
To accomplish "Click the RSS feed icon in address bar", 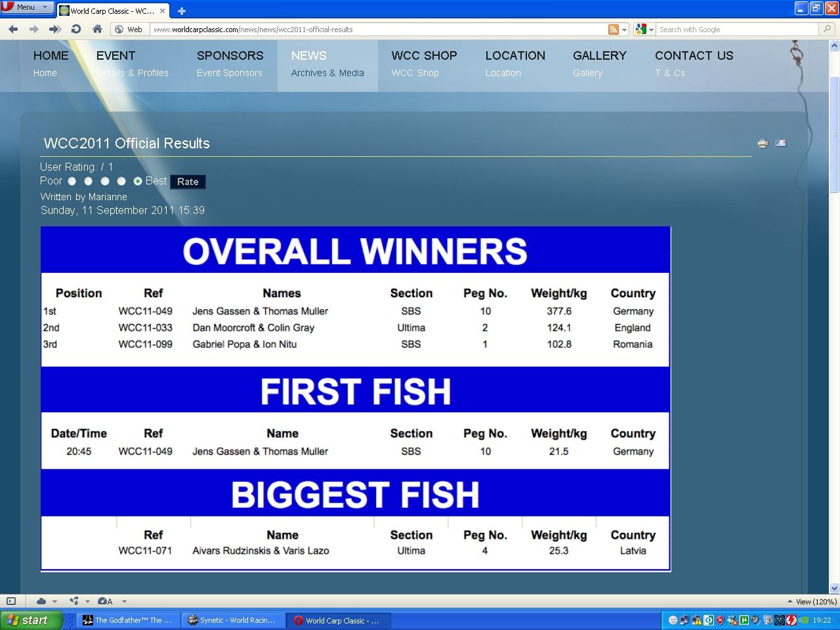I will point(614,30).
